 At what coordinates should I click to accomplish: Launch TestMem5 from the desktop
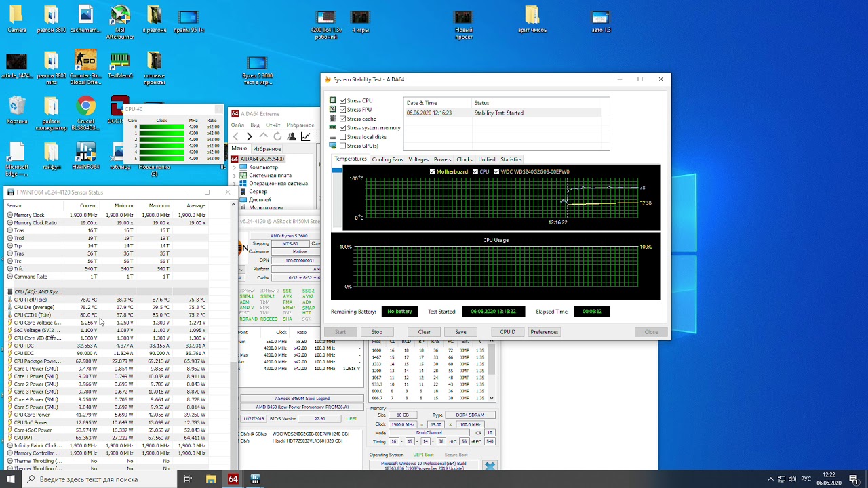pyautogui.click(x=120, y=66)
